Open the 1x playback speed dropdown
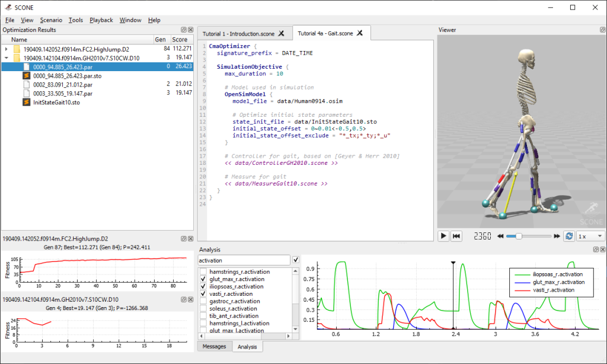Viewport: 607px width, 364px height. [591, 236]
